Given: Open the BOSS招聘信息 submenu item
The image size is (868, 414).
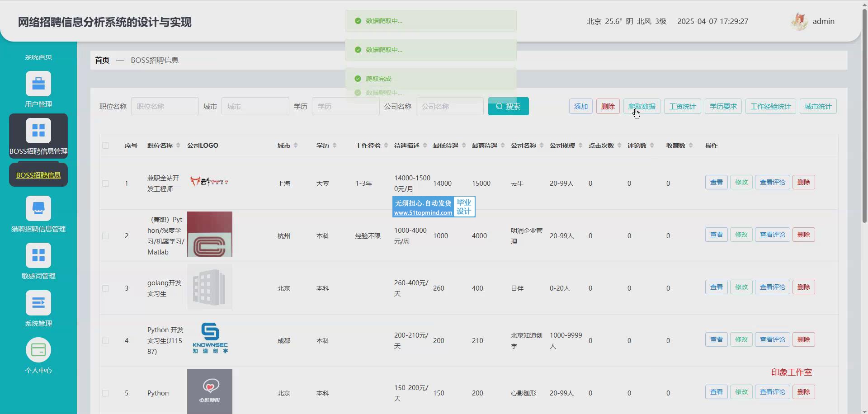Looking at the screenshot, I should (x=38, y=175).
